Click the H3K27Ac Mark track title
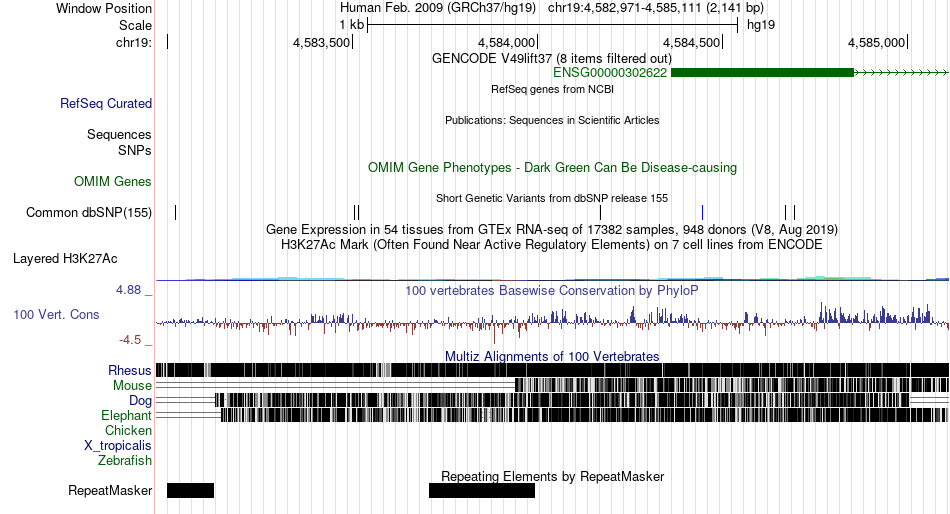Viewport: 950px width, 514px height. pos(552,245)
